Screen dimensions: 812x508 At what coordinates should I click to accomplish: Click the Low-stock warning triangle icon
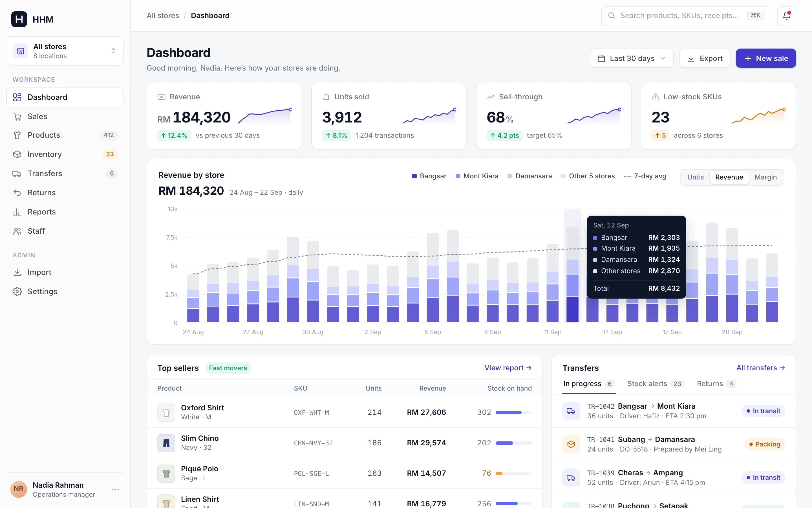[655, 97]
